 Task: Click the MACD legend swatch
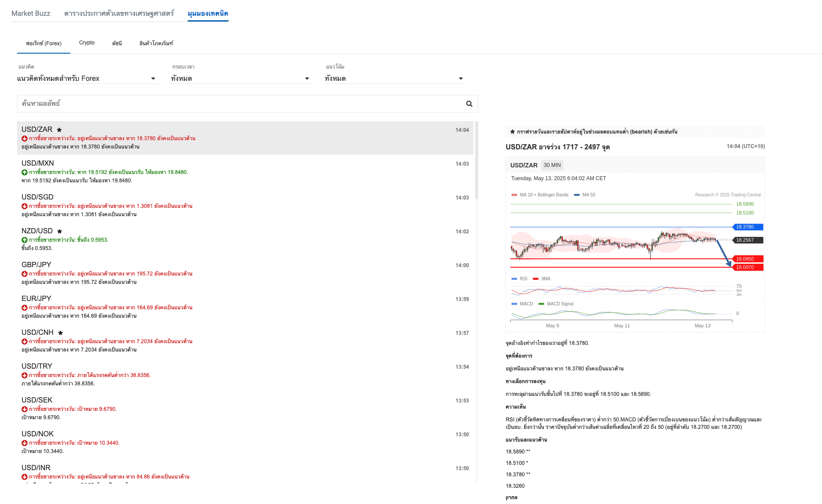pyautogui.click(x=514, y=304)
